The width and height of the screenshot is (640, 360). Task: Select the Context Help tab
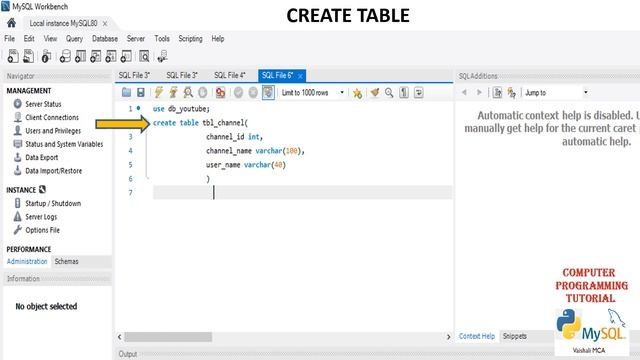[477, 336]
